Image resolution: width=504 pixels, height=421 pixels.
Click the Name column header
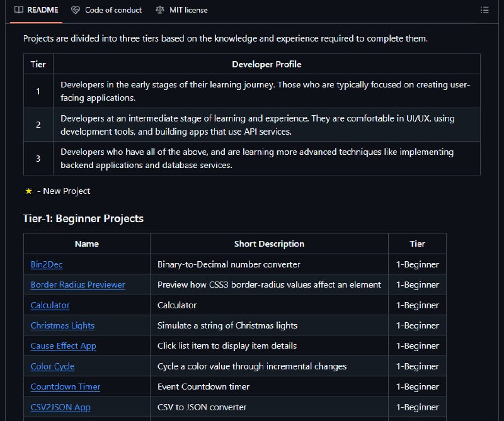(x=87, y=244)
